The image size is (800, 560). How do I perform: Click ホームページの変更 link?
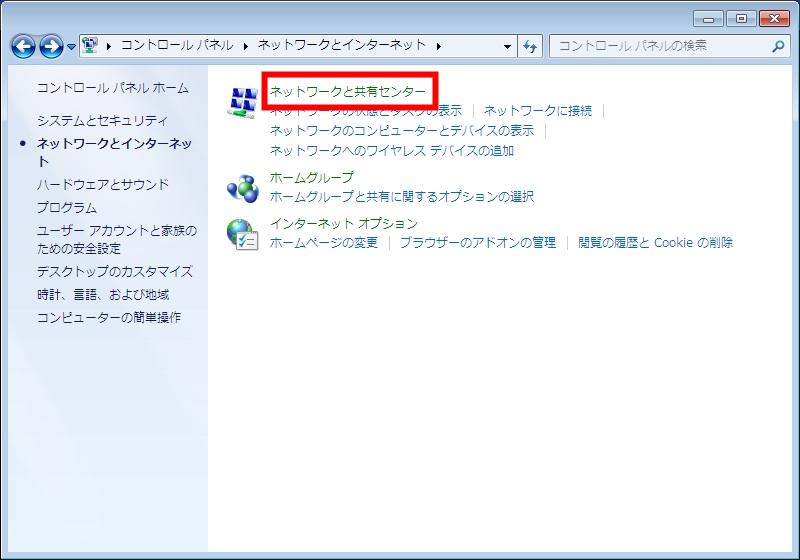point(323,242)
